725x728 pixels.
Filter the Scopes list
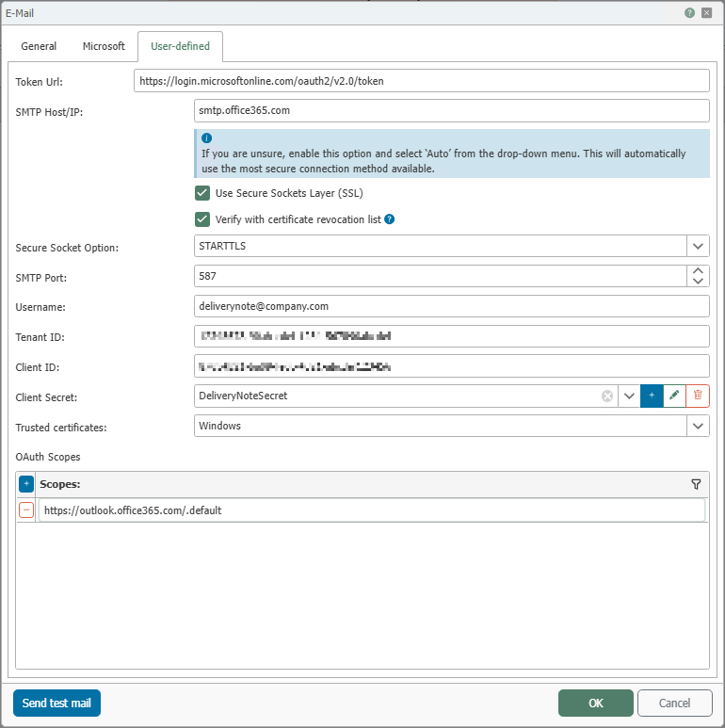pyautogui.click(x=696, y=484)
